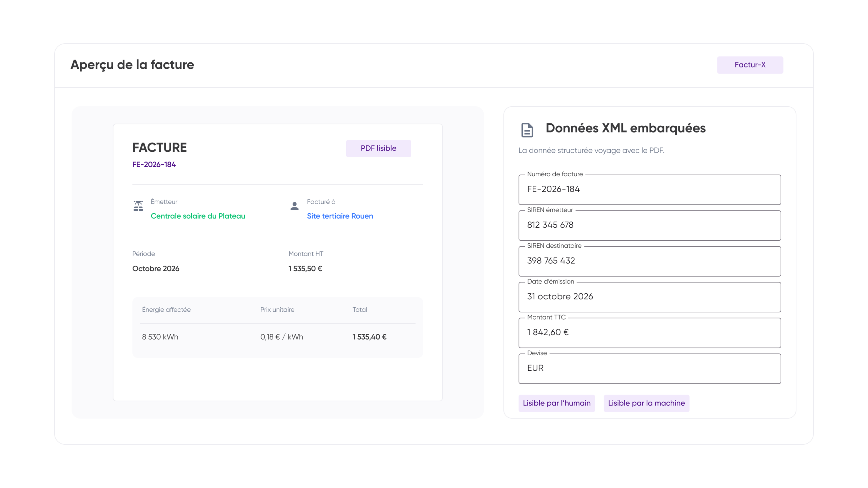Click the Factur-X badge
Screen dimensions: 868x488
point(750,65)
